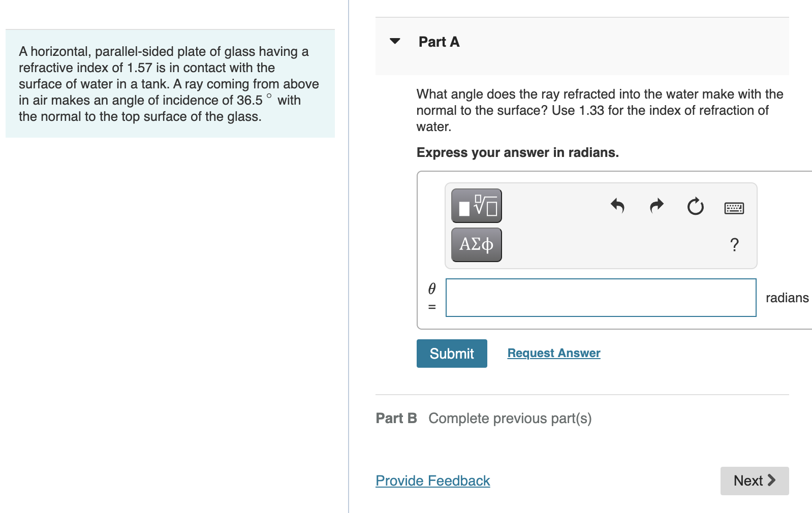The image size is (812, 513).
Task: Open the Greek symbols keypad ΑΣφ
Action: pyautogui.click(x=476, y=244)
